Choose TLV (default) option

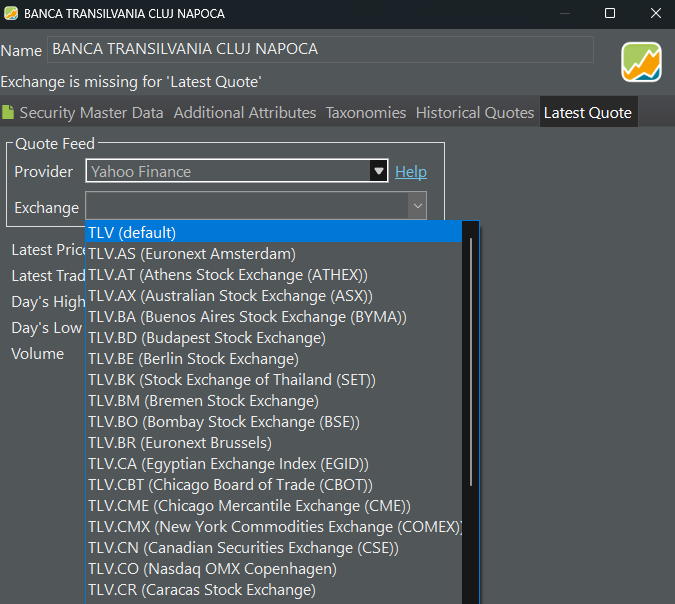click(x=273, y=232)
